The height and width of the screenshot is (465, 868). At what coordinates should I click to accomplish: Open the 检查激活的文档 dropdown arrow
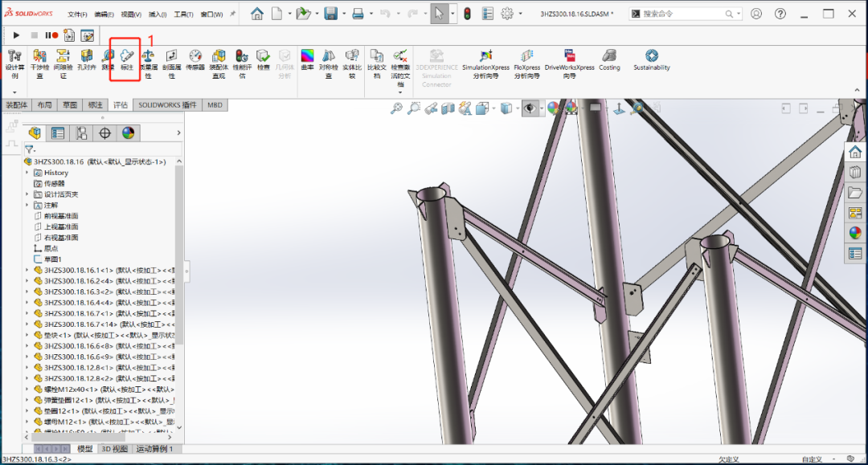[400, 92]
